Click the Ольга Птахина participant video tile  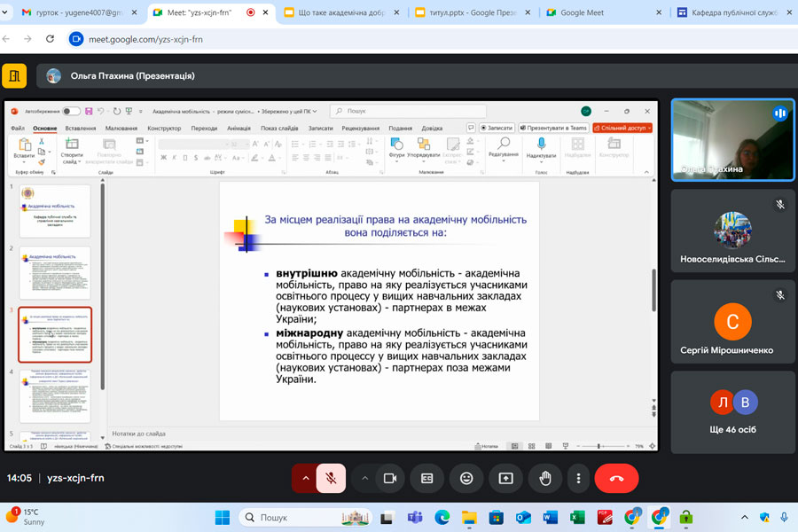pos(731,140)
